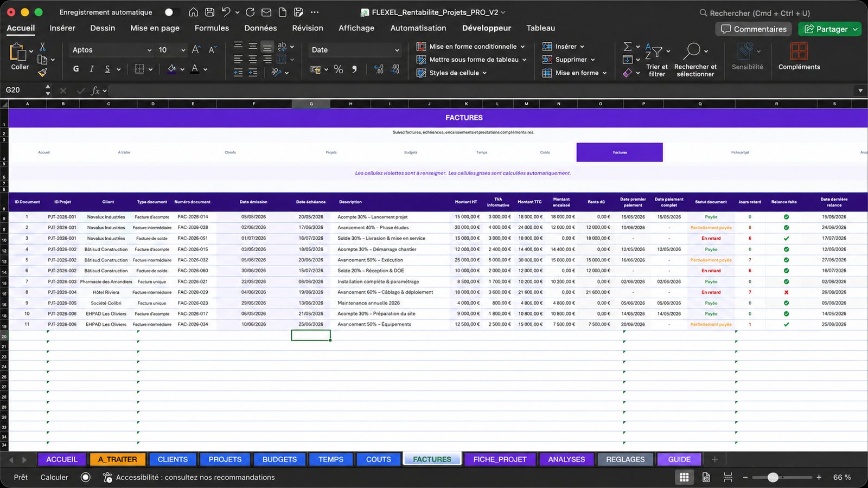Increase decimal places

(x=379, y=69)
